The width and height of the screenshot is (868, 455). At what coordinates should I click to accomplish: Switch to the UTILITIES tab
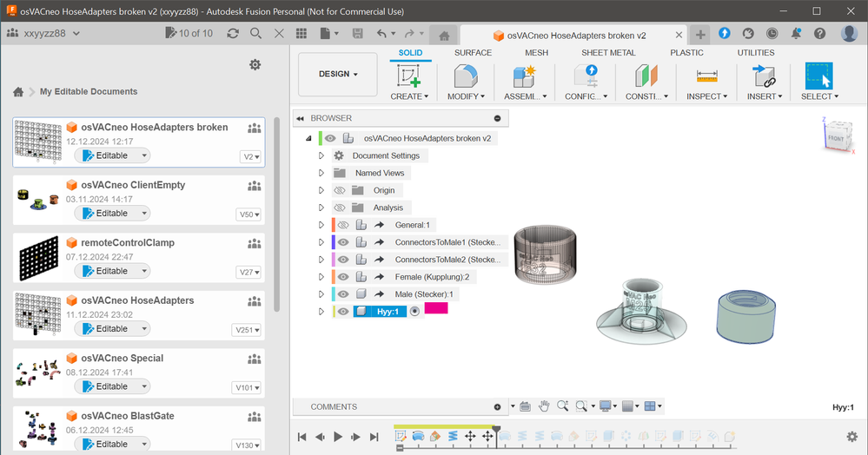tap(756, 53)
